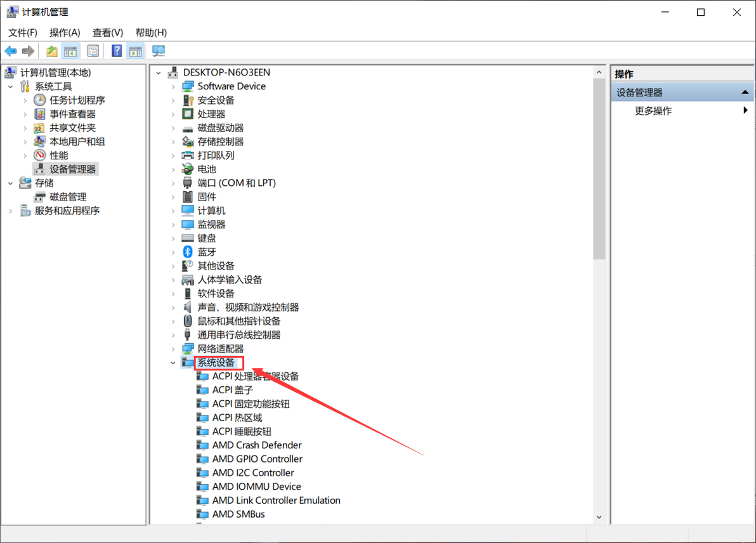Click the device list scrollbar down arrow
Viewport: 756px width, 543px height.
pos(599,517)
